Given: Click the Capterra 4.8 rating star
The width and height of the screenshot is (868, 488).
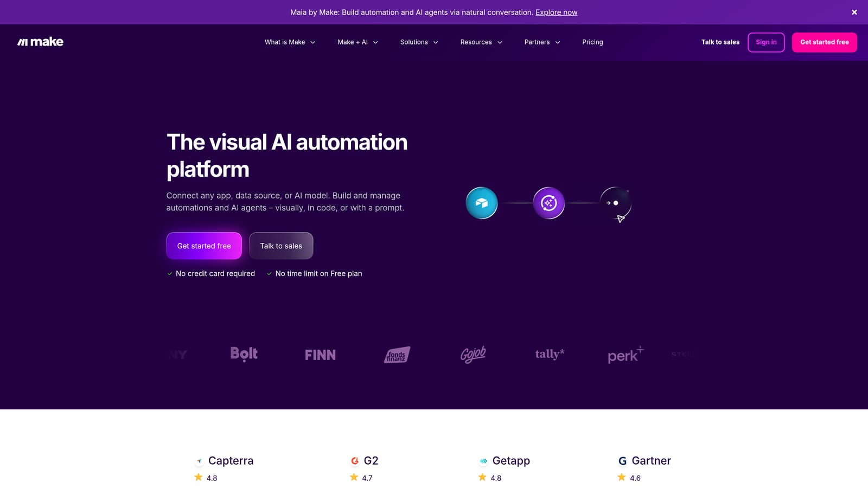Looking at the screenshot, I should coord(199,477).
